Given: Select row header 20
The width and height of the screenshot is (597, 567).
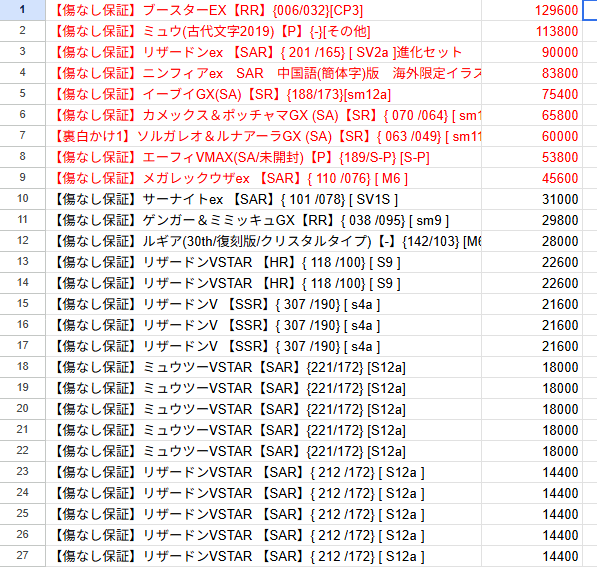Looking at the screenshot, I should point(22,409).
